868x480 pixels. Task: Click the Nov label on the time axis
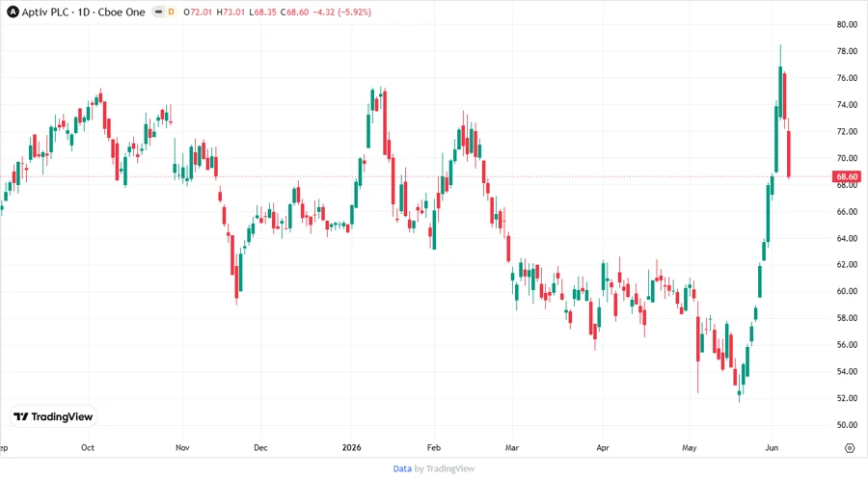coord(182,447)
